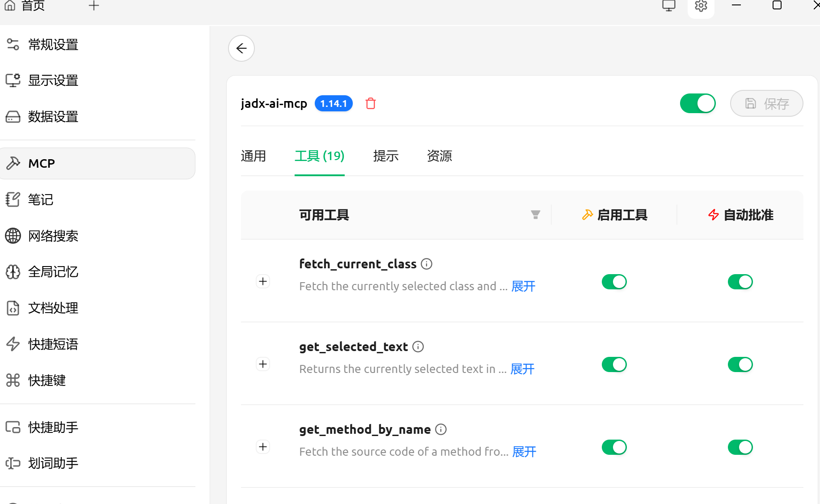The height and width of the screenshot is (504, 820).
Task: Click the 保存 save button
Action: click(766, 104)
